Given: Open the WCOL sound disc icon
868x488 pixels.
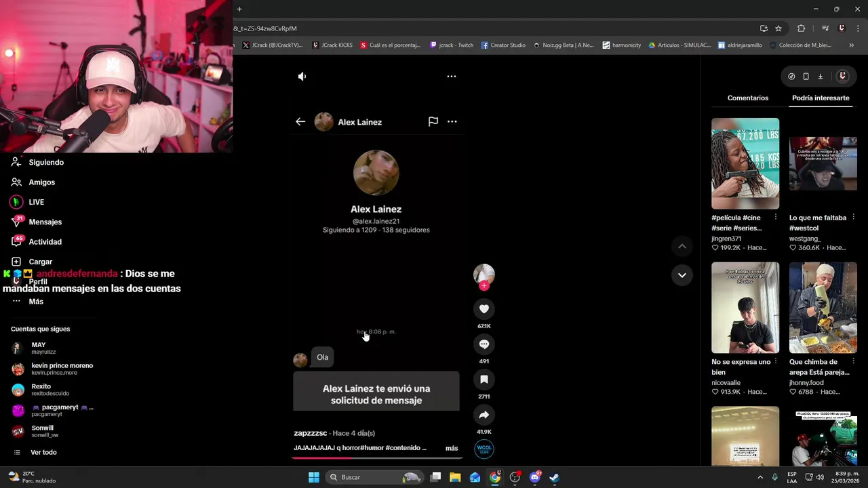Looking at the screenshot, I should pyautogui.click(x=484, y=449).
